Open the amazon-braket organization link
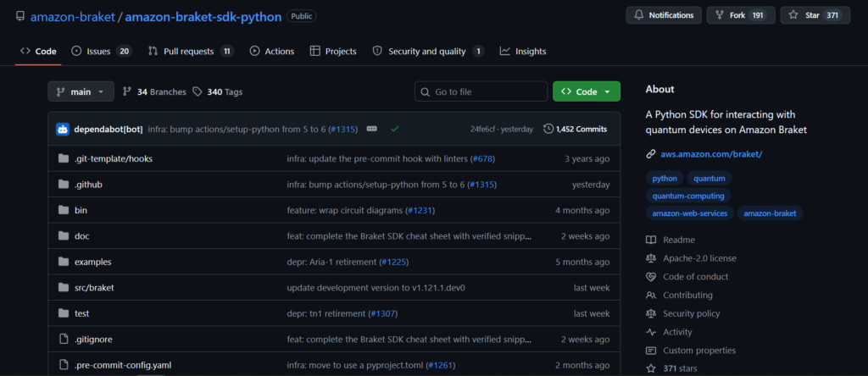This screenshot has height=376, width=868. pyautogui.click(x=73, y=17)
